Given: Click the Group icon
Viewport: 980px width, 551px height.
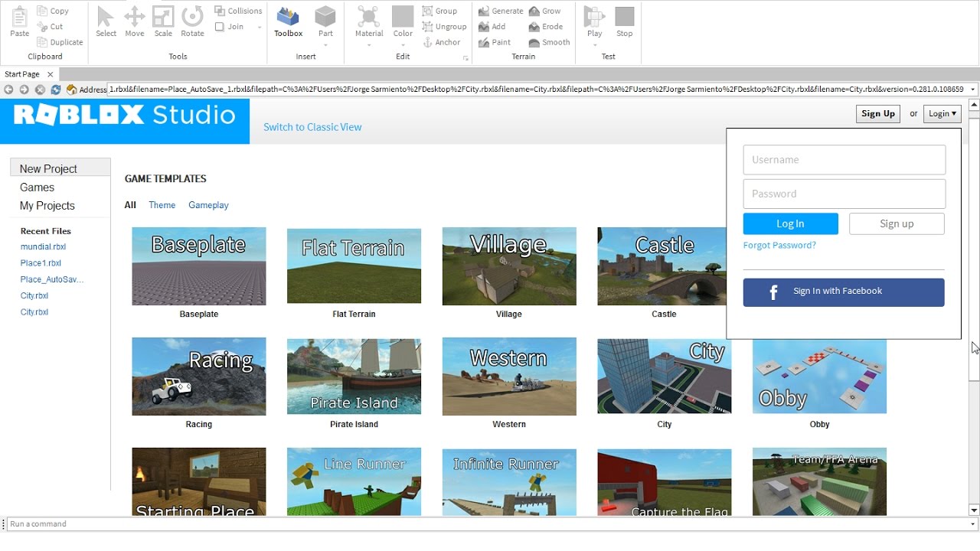Looking at the screenshot, I should tap(427, 11).
